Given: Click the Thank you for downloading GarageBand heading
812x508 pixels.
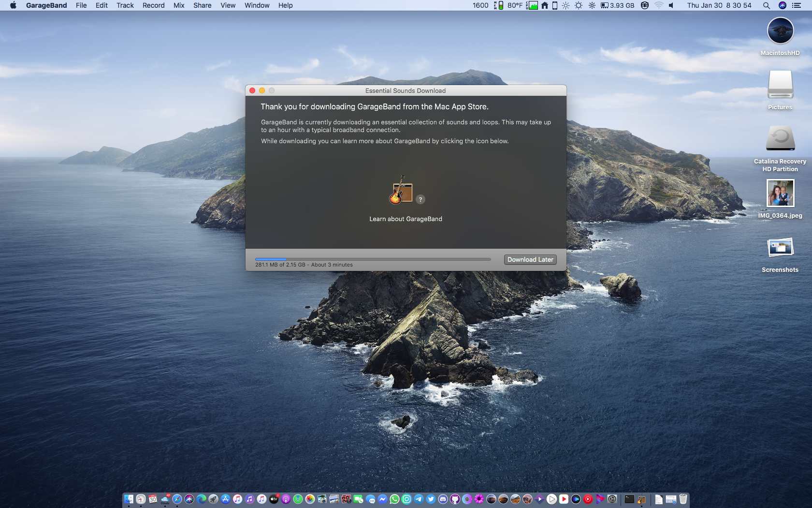Looking at the screenshot, I should coord(375,107).
